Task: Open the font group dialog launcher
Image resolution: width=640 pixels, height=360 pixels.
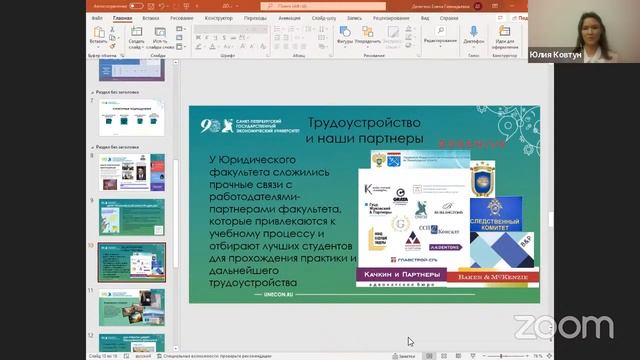Action: [268, 56]
